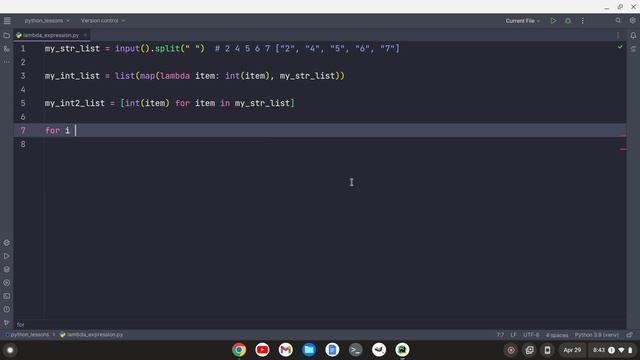Show more tool windows ellipsis icon
640x360 pixels.
pyautogui.click(x=7, y=62)
